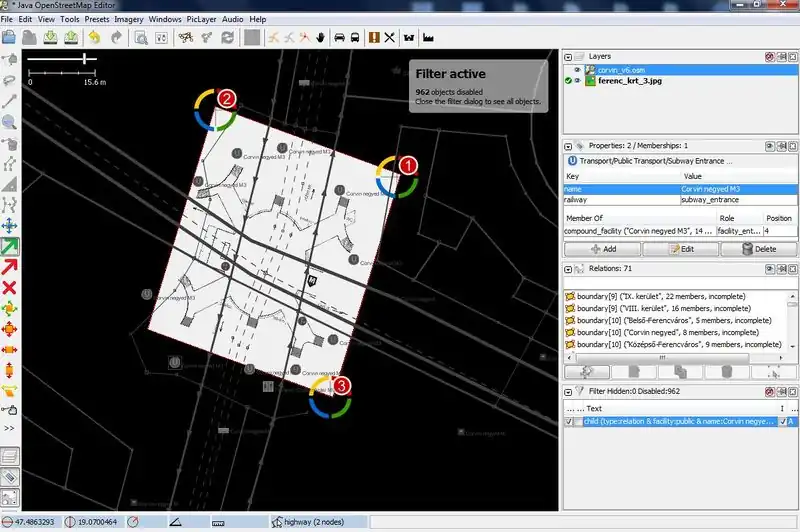Screen dimensions: 800x532
Task: Click the car preset icon in toolbar
Action: pyautogui.click(x=340, y=37)
